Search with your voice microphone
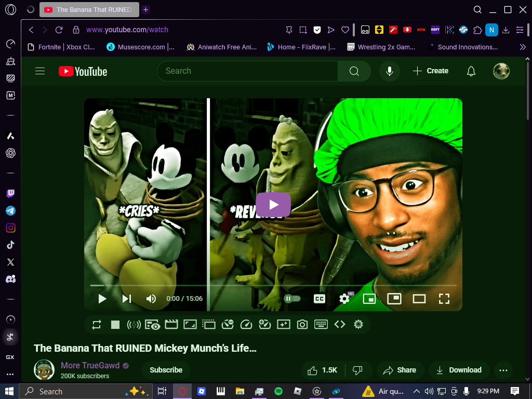Image resolution: width=532 pixels, height=399 pixels. 390,71
